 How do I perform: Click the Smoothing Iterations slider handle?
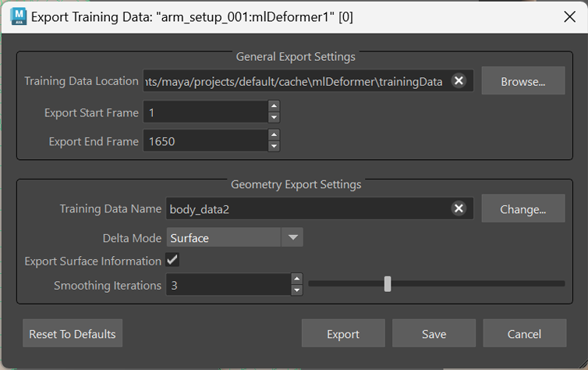[388, 284]
